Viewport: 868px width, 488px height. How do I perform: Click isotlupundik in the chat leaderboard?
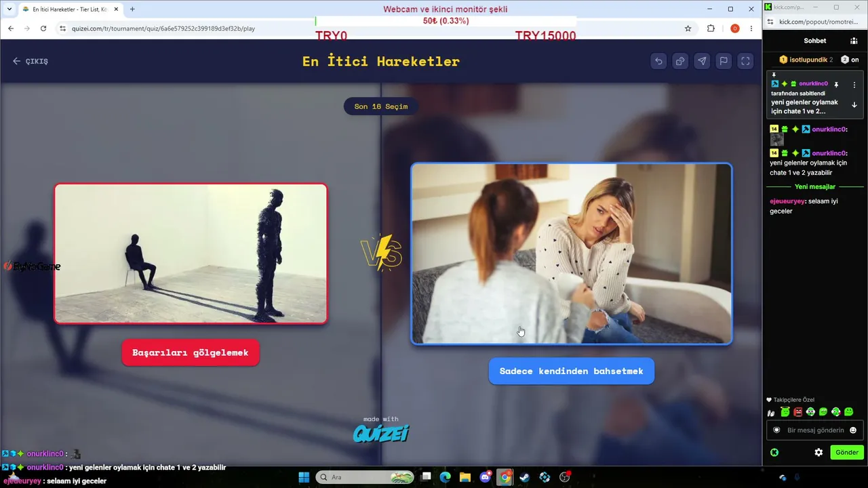[x=808, y=60]
